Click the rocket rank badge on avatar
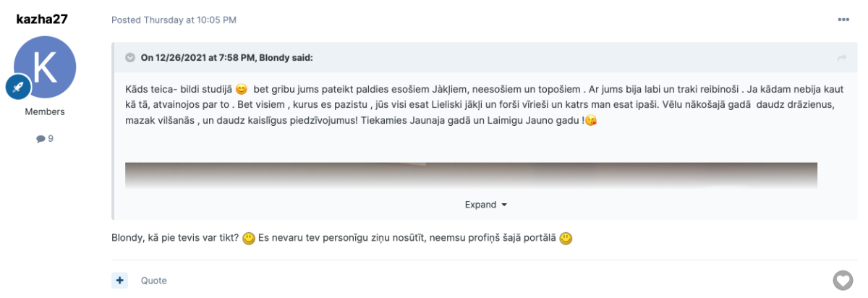This screenshot has height=298, width=868. click(18, 87)
